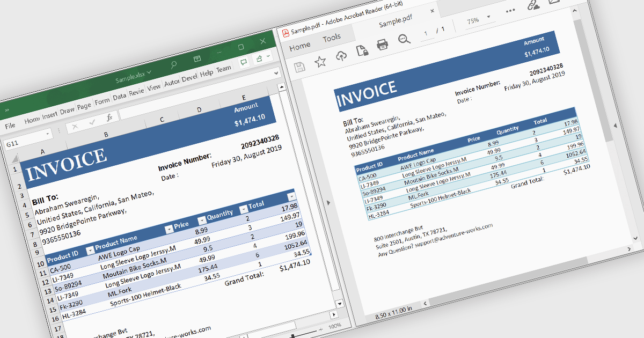Click the star bookmark icon in Acrobat

pos(320,62)
